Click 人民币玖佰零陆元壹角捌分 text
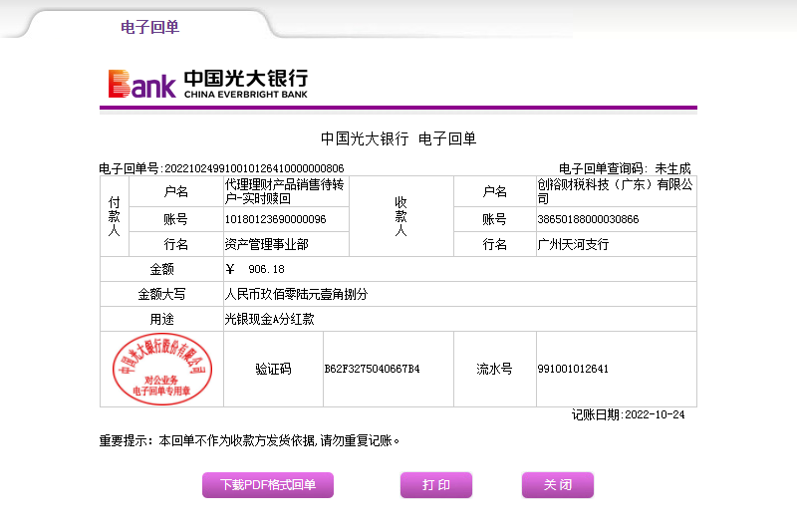Viewport: 797px width, 532px height. tap(296, 294)
